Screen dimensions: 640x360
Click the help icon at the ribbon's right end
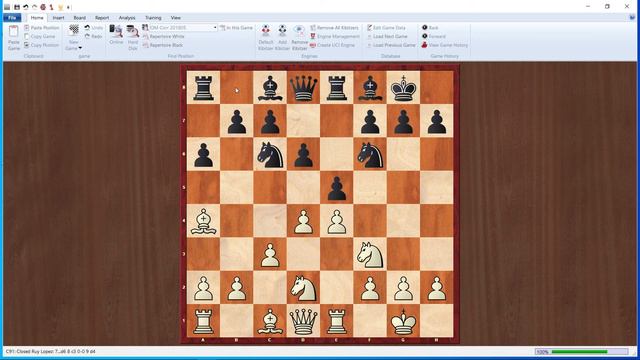pos(632,18)
